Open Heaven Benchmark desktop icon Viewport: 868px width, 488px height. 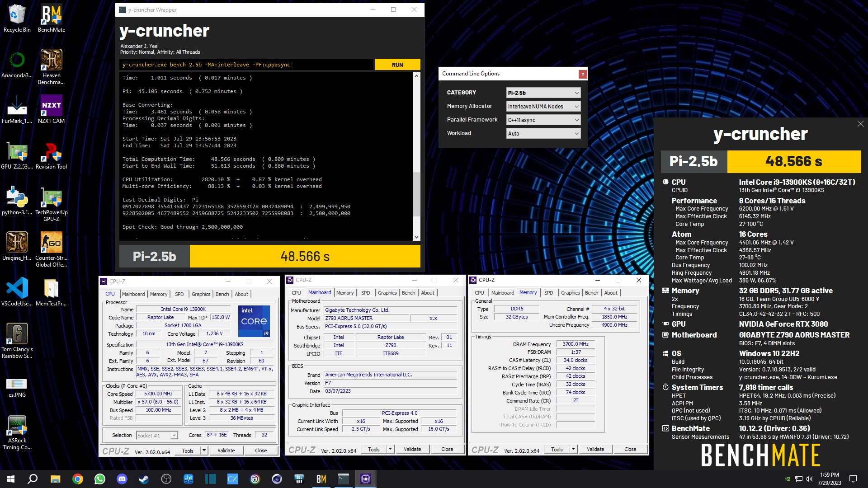pyautogui.click(x=51, y=67)
